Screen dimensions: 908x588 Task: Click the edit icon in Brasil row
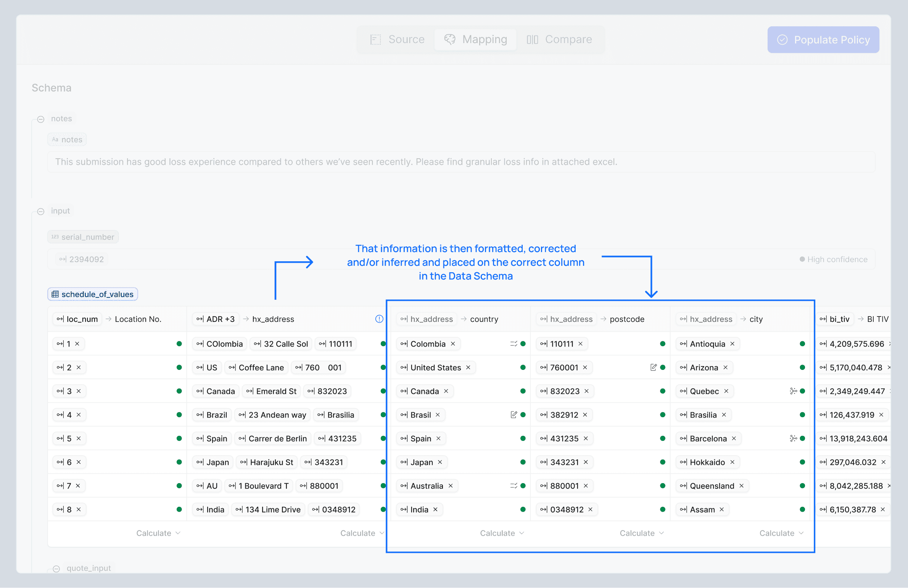pyautogui.click(x=514, y=414)
